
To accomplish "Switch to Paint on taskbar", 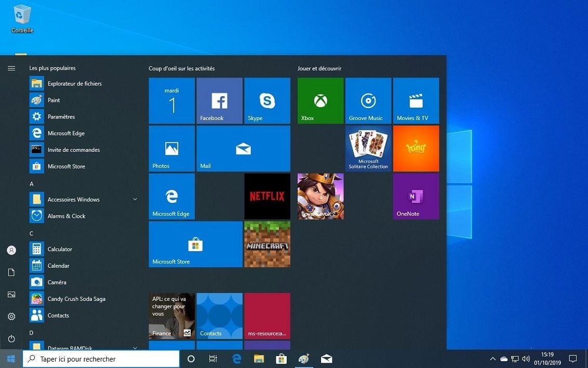I will tap(304, 359).
